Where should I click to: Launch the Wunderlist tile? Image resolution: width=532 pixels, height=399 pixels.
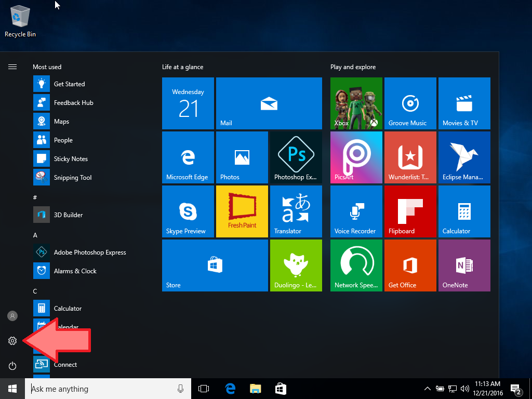tap(410, 157)
